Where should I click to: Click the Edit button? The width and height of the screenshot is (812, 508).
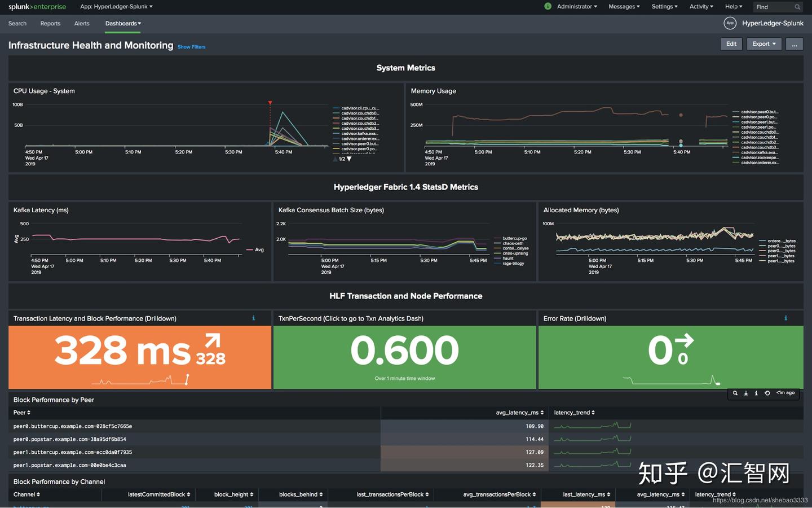click(731, 44)
